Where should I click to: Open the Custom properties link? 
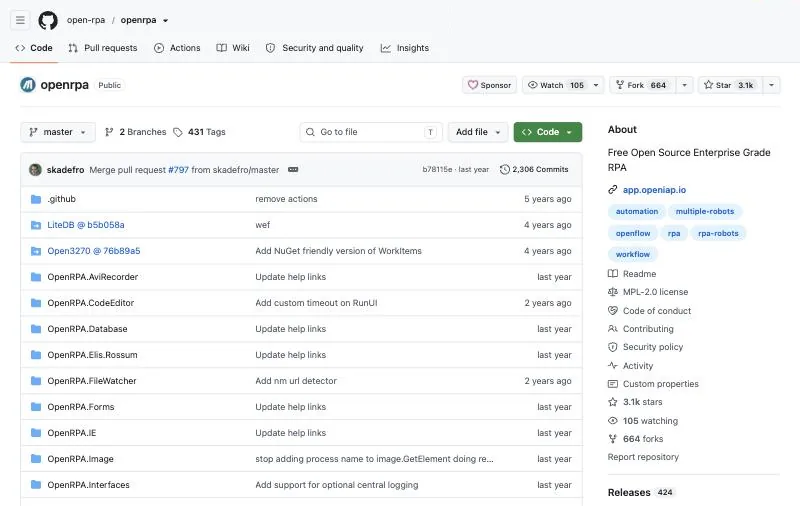tap(661, 384)
